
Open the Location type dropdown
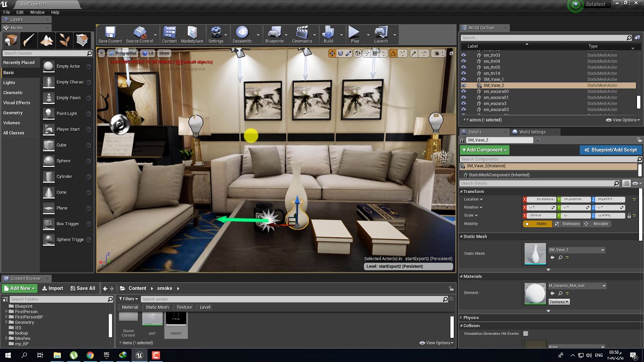pyautogui.click(x=473, y=200)
